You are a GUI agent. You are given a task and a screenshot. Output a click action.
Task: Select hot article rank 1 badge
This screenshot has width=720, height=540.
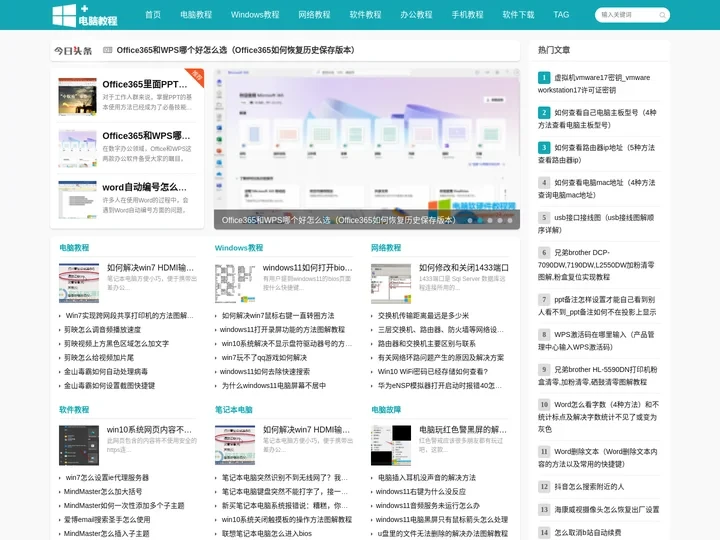(x=544, y=78)
